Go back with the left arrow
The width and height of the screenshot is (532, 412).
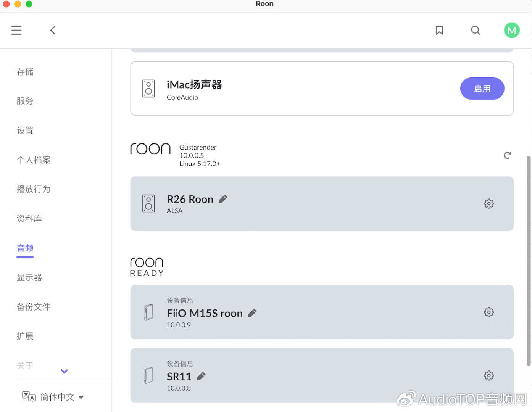point(53,30)
